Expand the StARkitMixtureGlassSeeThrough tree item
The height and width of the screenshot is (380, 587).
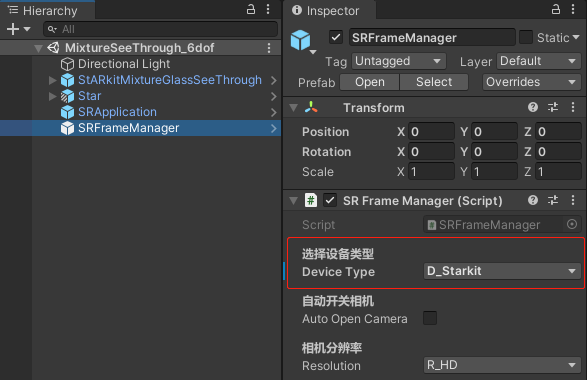click(x=52, y=80)
